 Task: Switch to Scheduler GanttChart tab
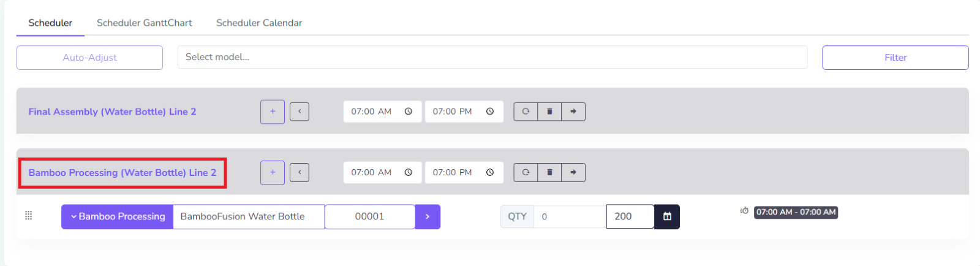[x=144, y=23]
